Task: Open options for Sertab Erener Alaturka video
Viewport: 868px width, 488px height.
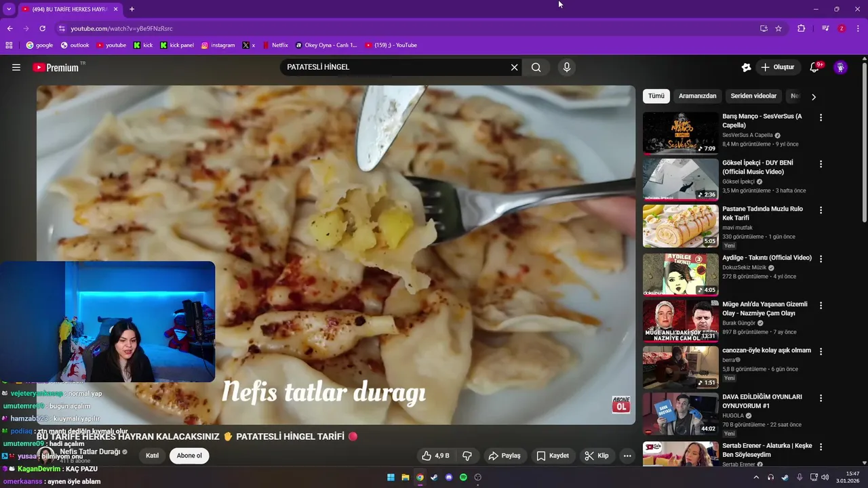Action: pyautogui.click(x=821, y=447)
